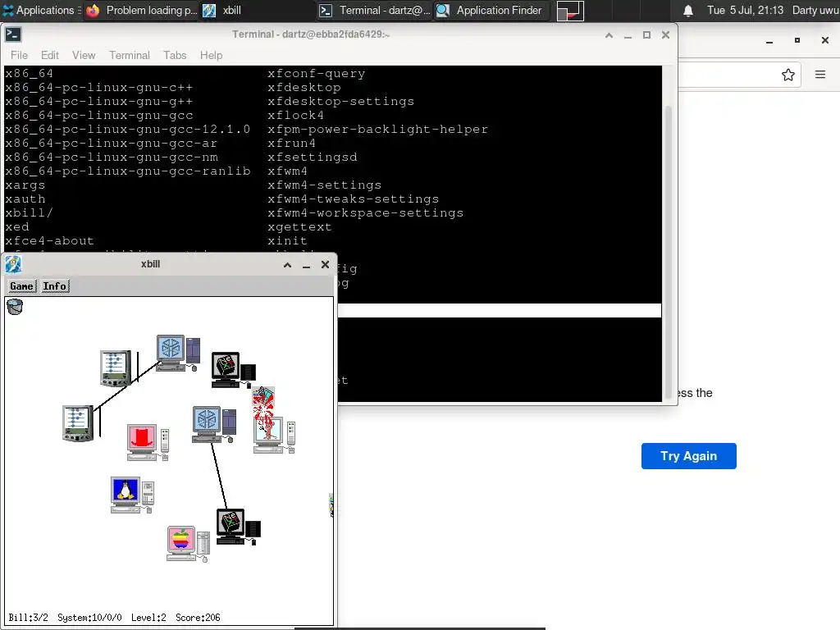
Task: Click 'x86_64-pc-linux-gnu-gcc-12.1.0' entry
Action: 127,129
